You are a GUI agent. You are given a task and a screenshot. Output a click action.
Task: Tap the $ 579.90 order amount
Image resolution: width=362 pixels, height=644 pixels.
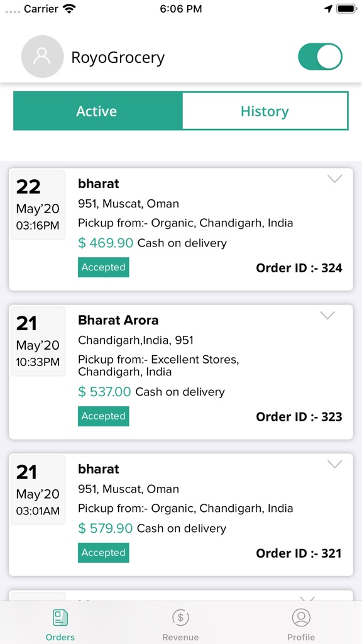pos(106,528)
